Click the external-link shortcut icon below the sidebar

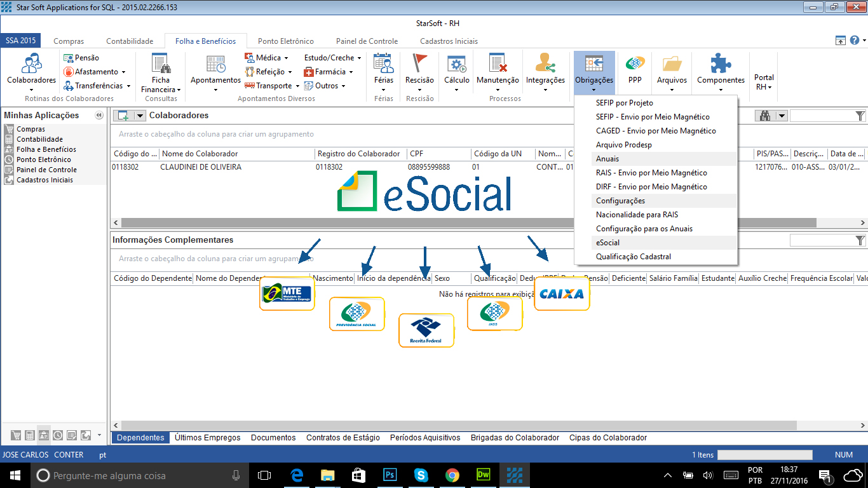86,435
